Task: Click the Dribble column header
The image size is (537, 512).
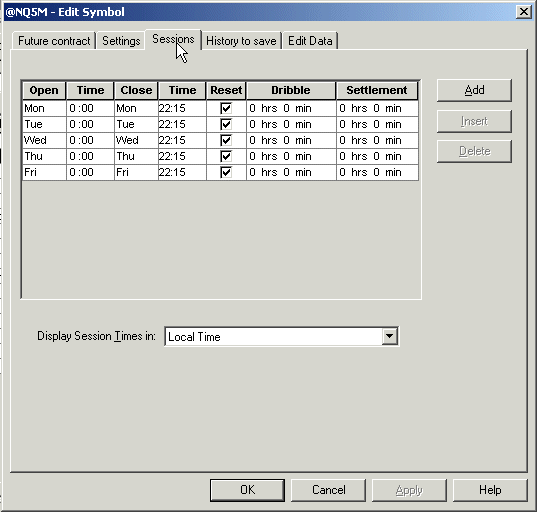Action: pyautogui.click(x=291, y=90)
